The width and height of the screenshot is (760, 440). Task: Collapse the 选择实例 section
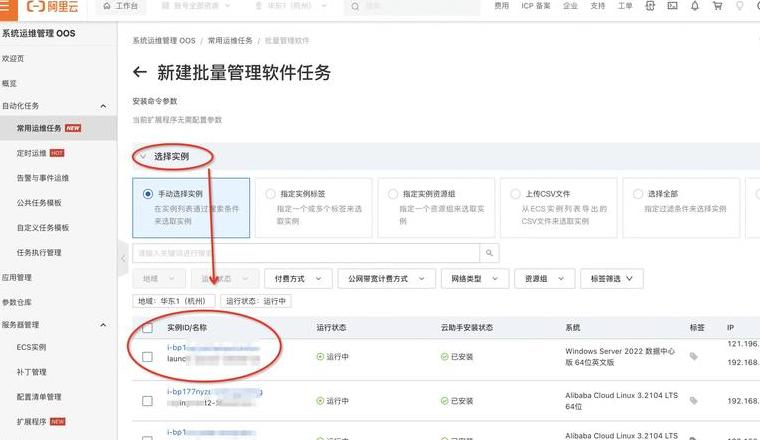142,157
